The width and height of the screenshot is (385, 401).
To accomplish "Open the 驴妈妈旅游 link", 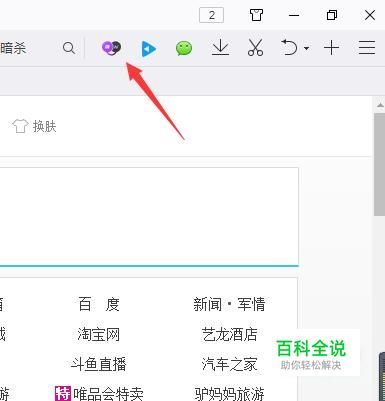I will tap(229, 394).
